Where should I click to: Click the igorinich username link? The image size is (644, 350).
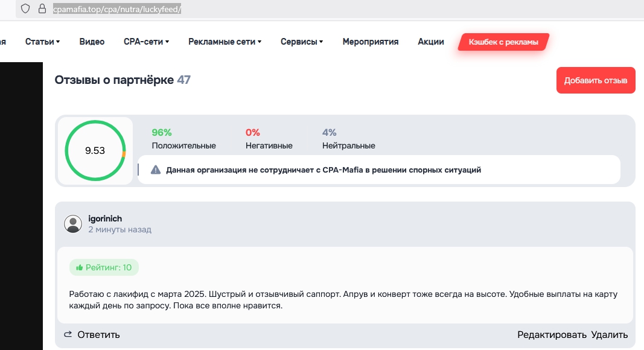[105, 218]
